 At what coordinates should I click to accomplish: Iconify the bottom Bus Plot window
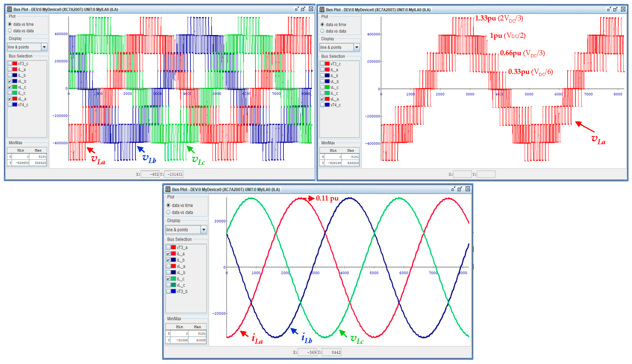[x=453, y=189]
